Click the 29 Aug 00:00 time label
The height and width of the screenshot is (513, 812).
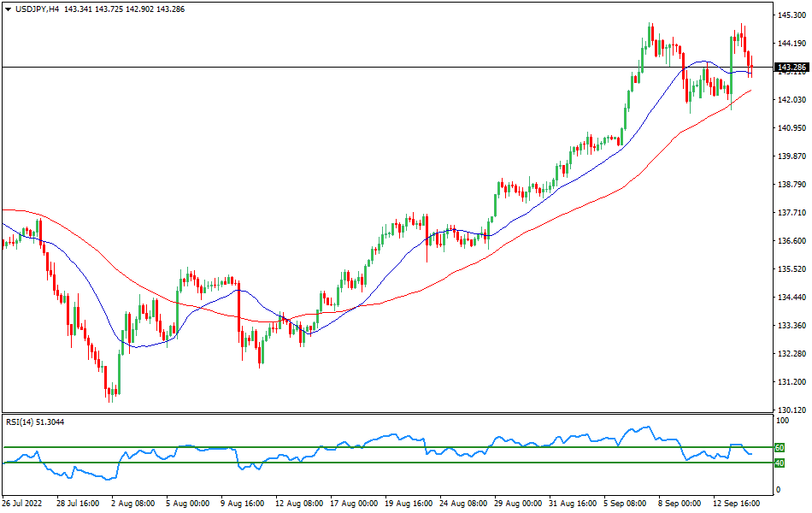point(517,504)
